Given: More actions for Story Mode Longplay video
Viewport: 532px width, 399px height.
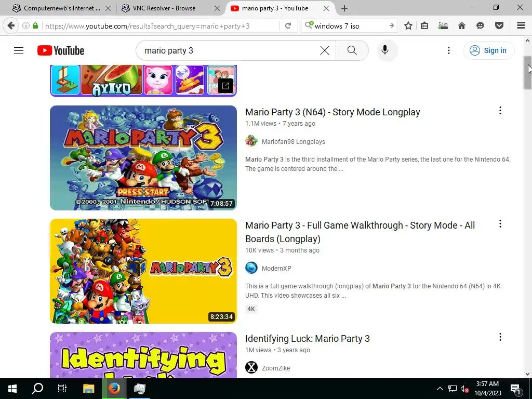Looking at the screenshot, I should [x=500, y=110].
